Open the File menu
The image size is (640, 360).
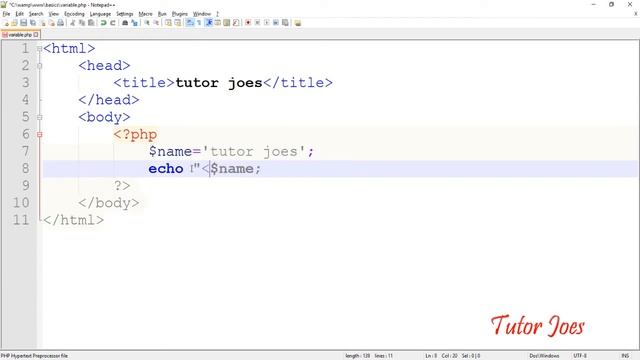pos(7,14)
